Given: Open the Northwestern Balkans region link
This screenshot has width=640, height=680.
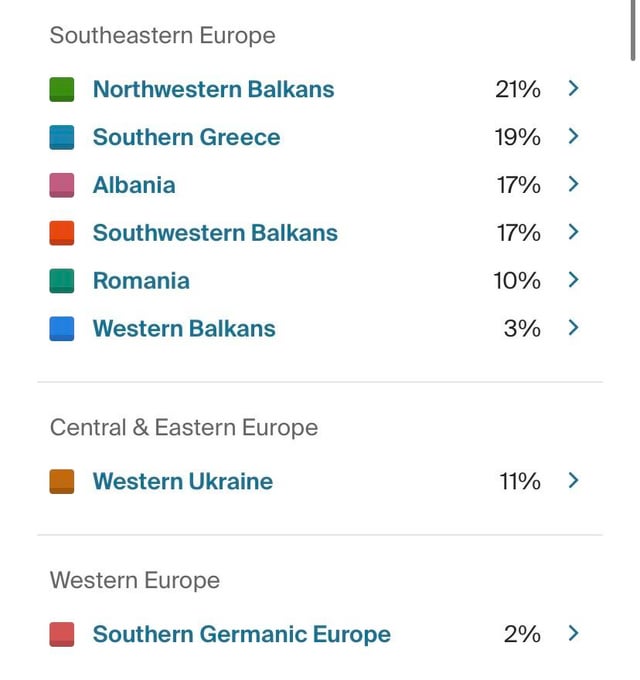Looking at the screenshot, I should click(213, 89).
